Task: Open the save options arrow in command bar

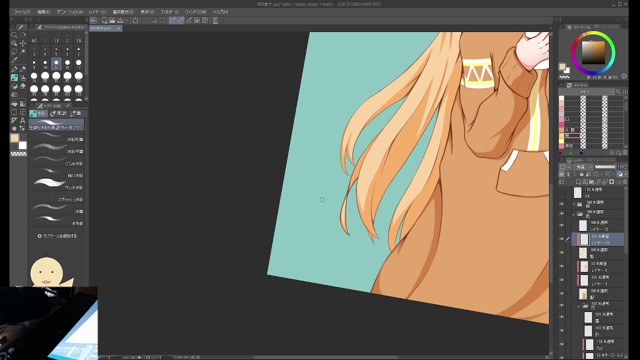Action: click(x=127, y=20)
